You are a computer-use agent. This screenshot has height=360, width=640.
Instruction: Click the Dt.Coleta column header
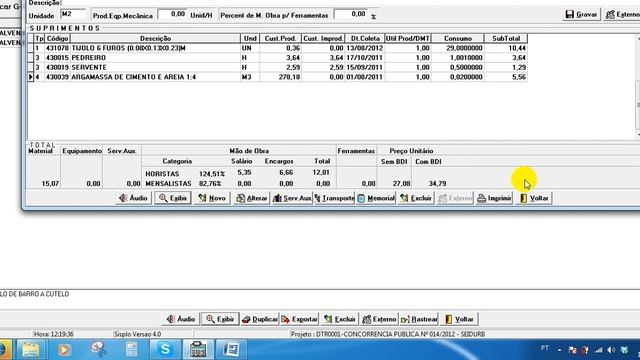[365, 38]
